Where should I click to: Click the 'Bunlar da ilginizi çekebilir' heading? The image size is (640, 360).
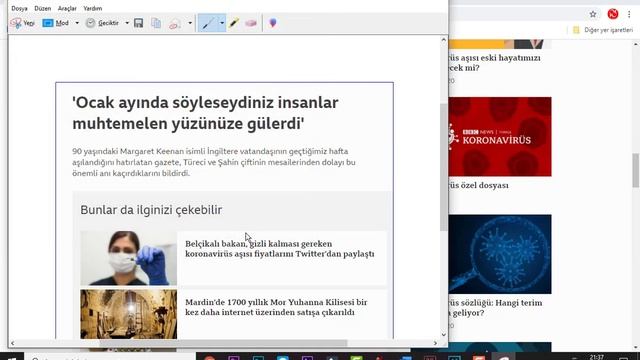coord(151,210)
